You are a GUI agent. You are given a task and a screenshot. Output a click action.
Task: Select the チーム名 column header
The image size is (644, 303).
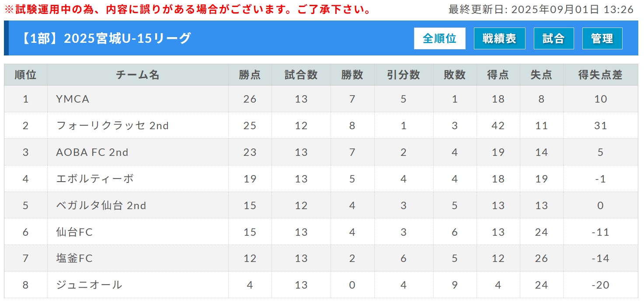click(x=138, y=75)
